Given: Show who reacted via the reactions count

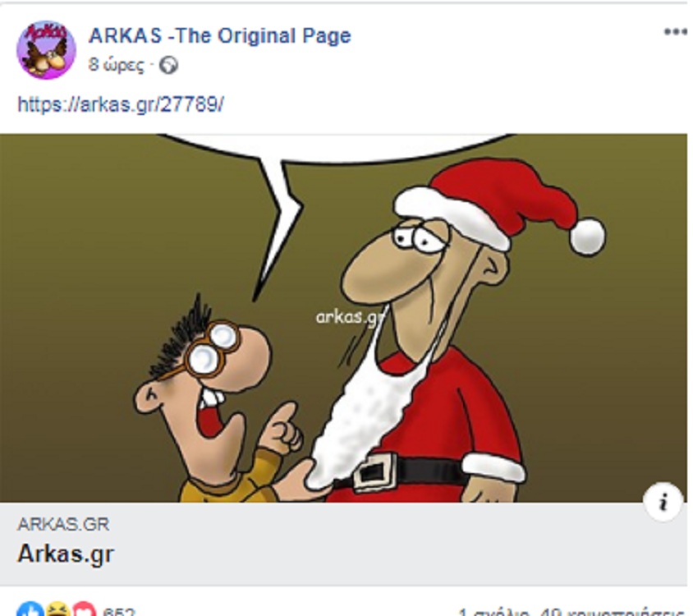Looking at the screenshot, I should tap(118, 612).
